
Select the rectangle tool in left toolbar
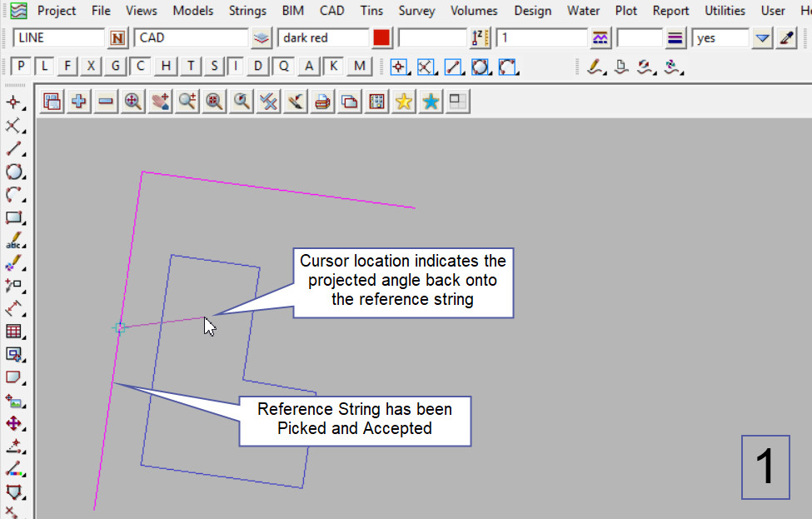click(14, 218)
